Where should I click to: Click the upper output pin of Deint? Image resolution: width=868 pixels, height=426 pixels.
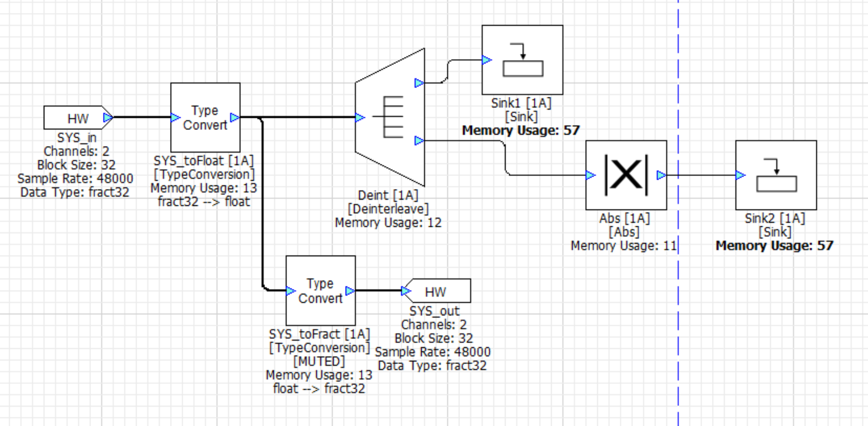click(419, 83)
